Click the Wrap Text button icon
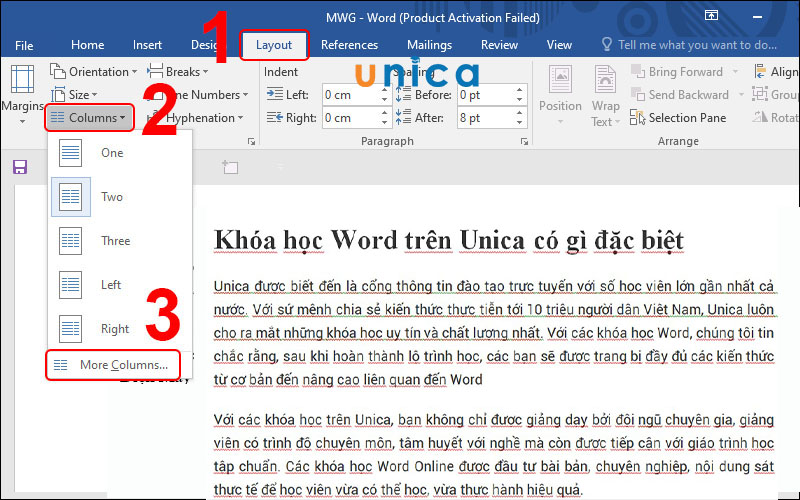800x500 pixels. tap(605, 80)
